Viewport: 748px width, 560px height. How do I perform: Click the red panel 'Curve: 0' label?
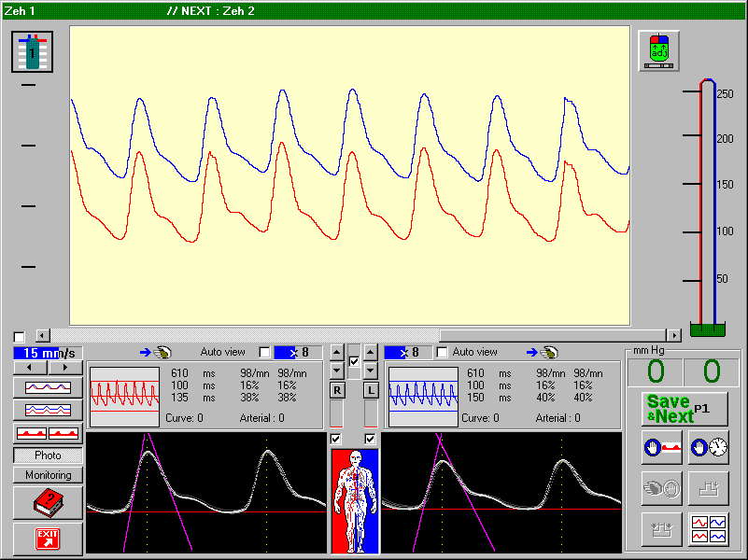click(x=184, y=418)
